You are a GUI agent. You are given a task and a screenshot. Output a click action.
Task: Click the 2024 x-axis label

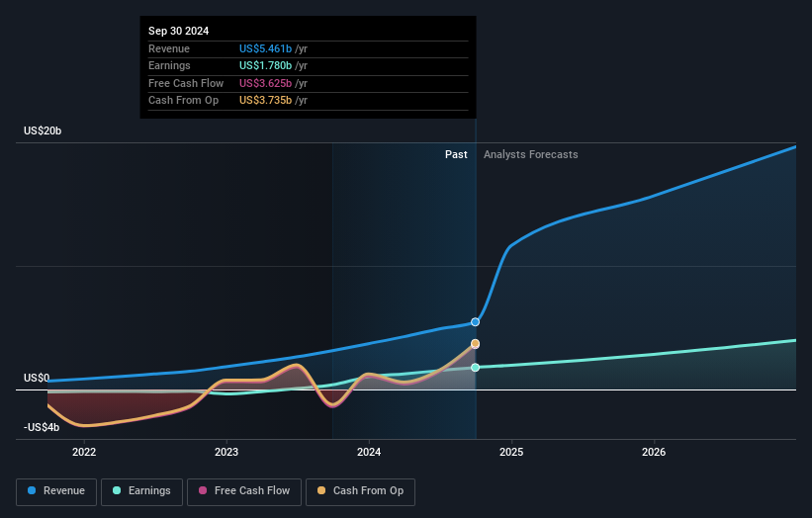click(x=369, y=452)
